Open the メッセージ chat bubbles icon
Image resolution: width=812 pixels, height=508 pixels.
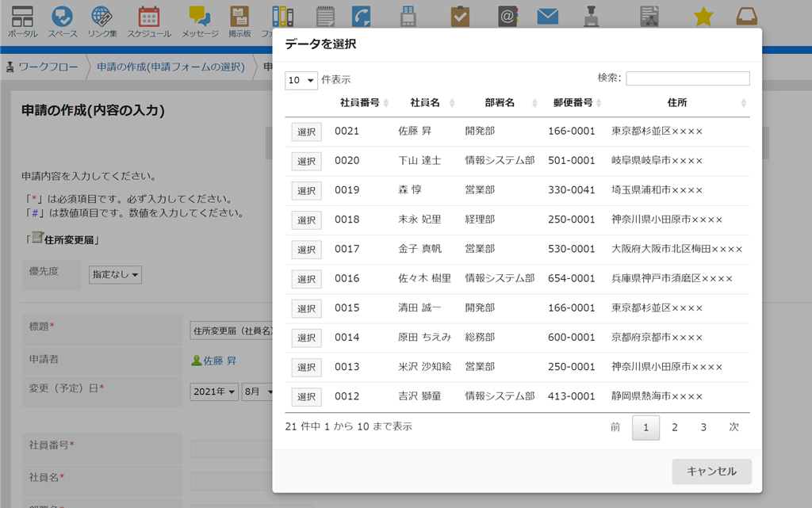click(200, 22)
